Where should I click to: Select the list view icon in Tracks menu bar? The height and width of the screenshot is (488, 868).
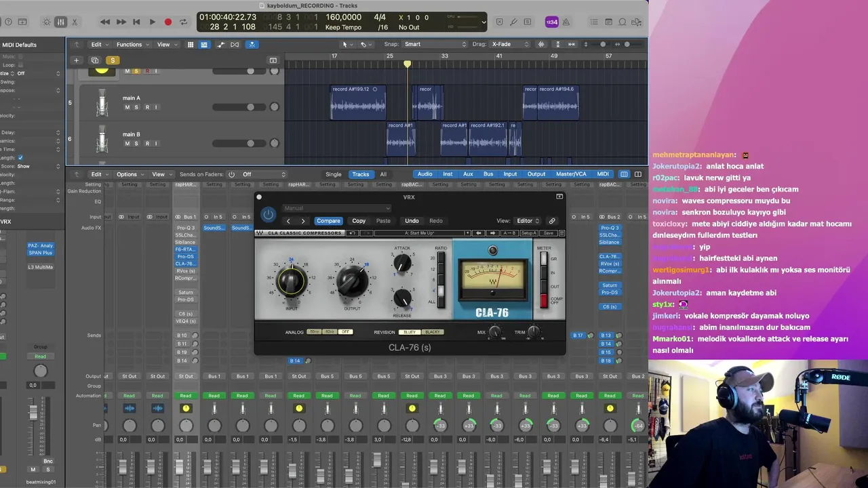coord(203,45)
